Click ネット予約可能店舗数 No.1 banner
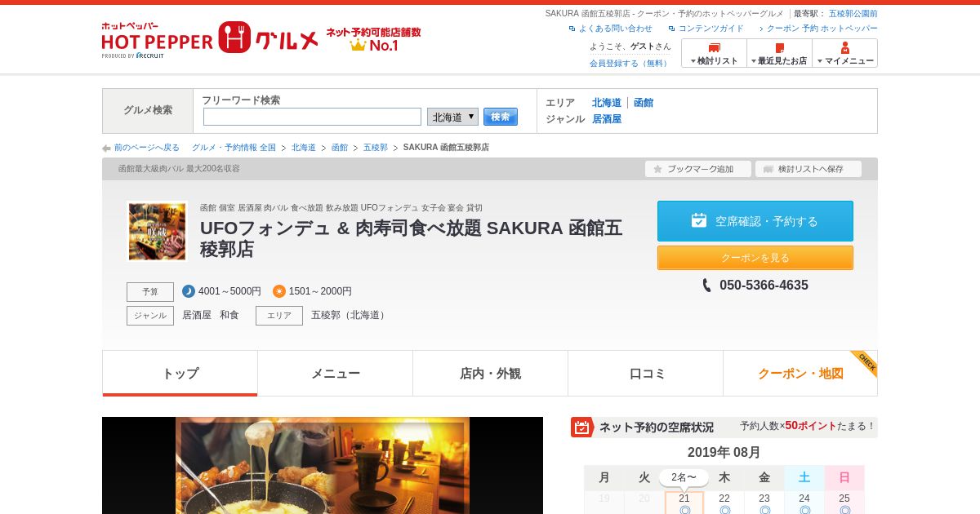 [x=374, y=39]
